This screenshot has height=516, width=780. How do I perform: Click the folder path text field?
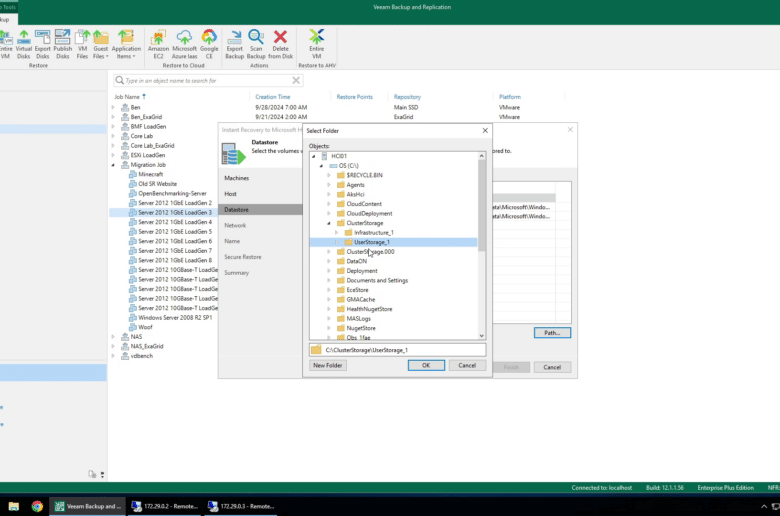coord(397,350)
